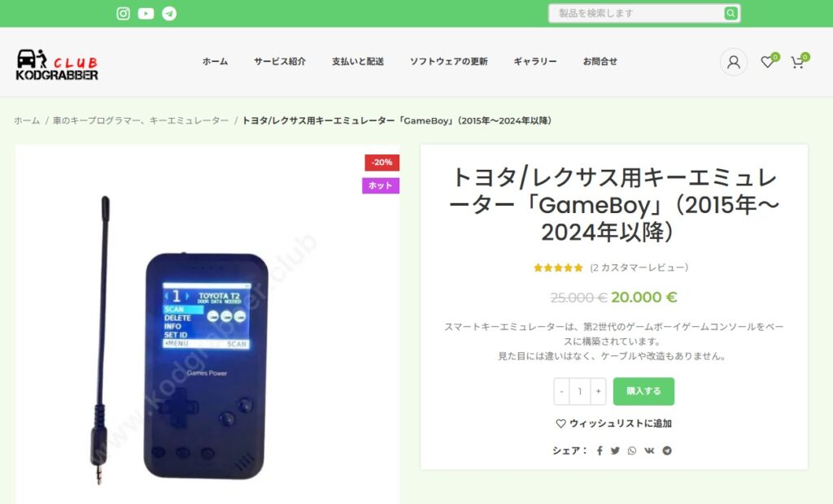Open the Instagram page icon

point(124,13)
